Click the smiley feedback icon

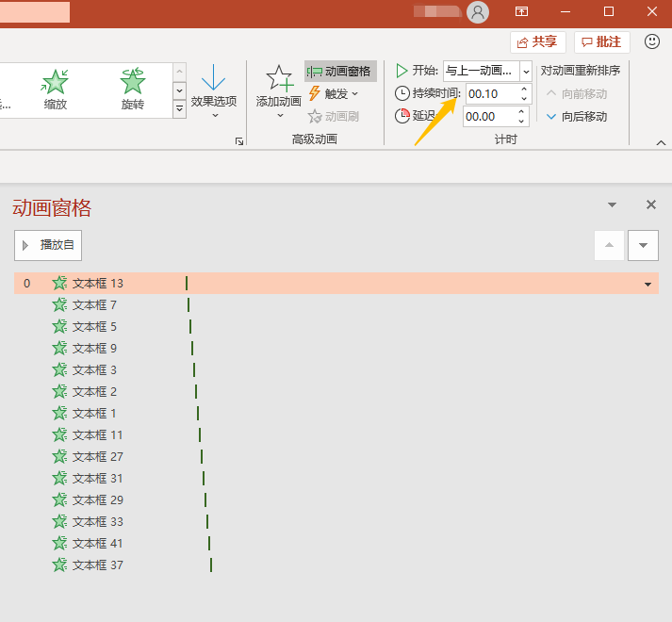tap(652, 41)
